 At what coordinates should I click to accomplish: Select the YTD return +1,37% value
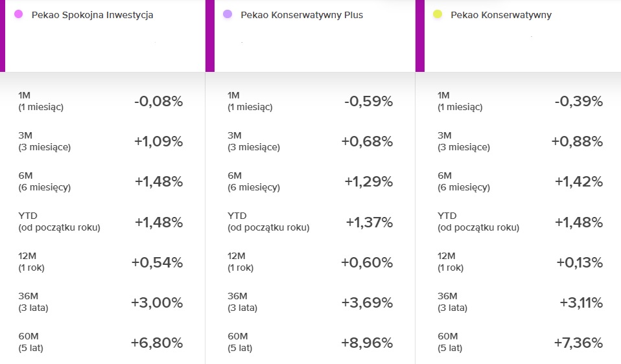point(369,222)
